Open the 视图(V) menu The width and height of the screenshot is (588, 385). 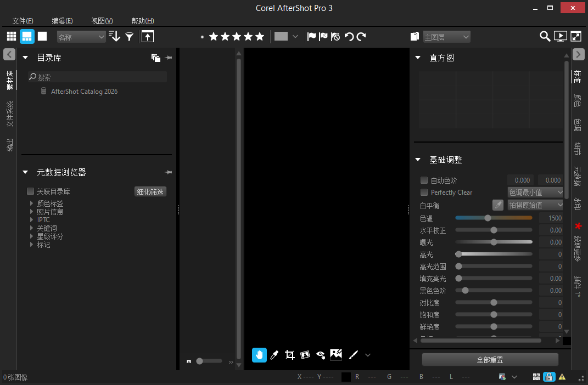coord(102,21)
